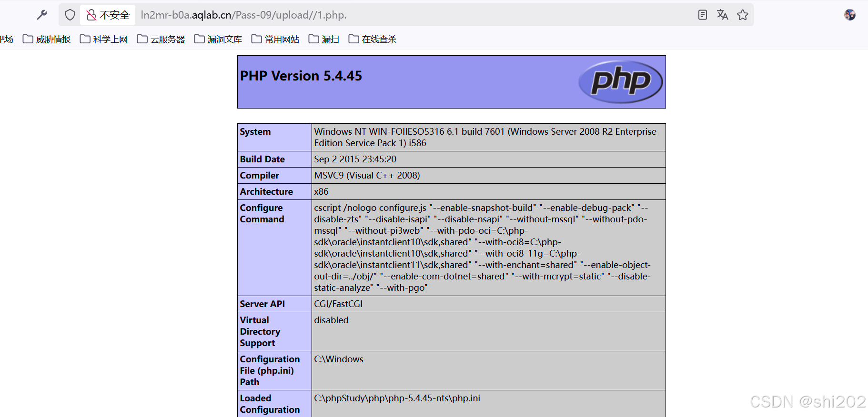Select the C:\Windows path value
Screen dimensions: 868x417
[x=339, y=359]
